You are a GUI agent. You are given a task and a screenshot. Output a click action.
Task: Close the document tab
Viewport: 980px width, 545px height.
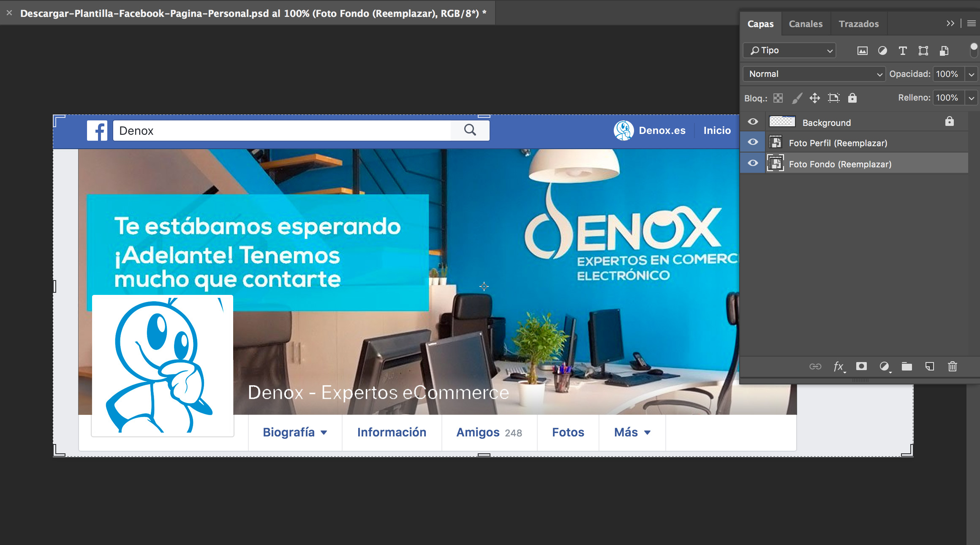point(9,13)
